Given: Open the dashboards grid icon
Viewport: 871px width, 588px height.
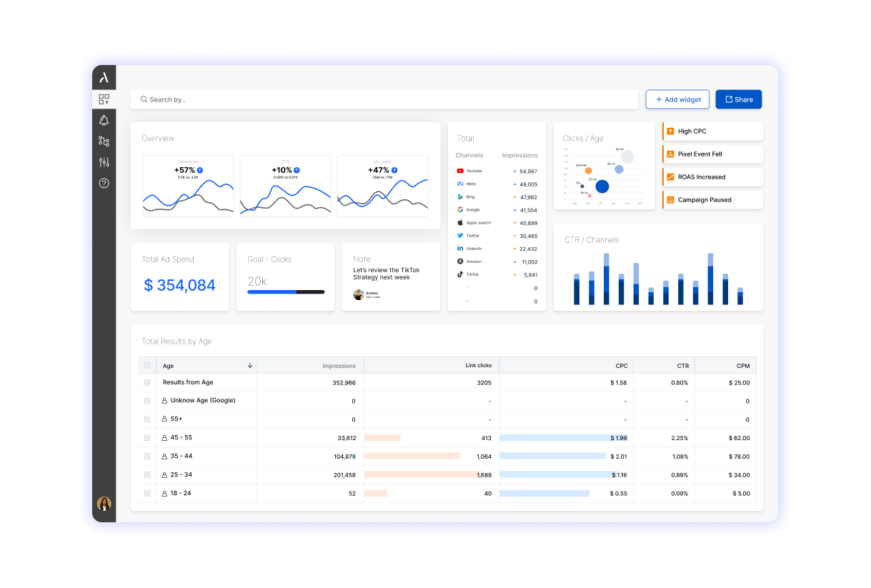Looking at the screenshot, I should (104, 99).
